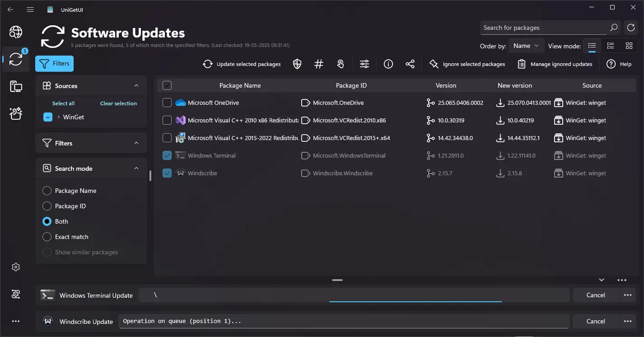644x337 pixels.
Task: Click Update selected packages
Action: (x=242, y=64)
